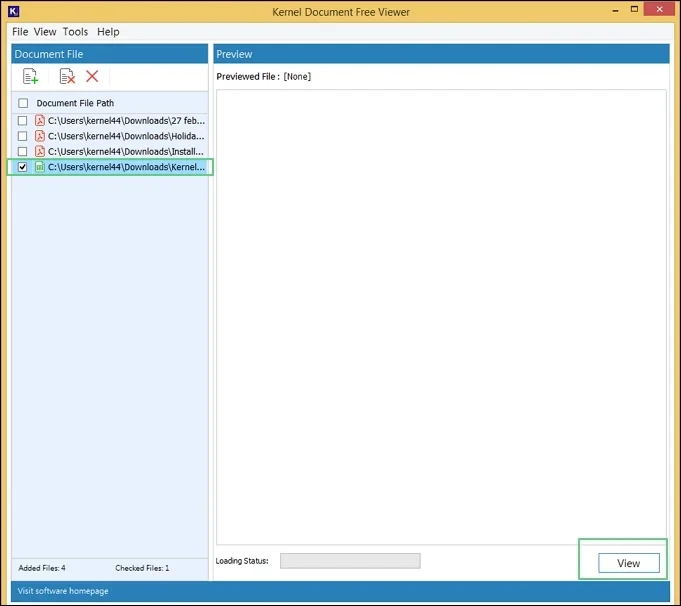681x606 pixels.
Task: Check the box for the Holida file
Action: coord(23,136)
